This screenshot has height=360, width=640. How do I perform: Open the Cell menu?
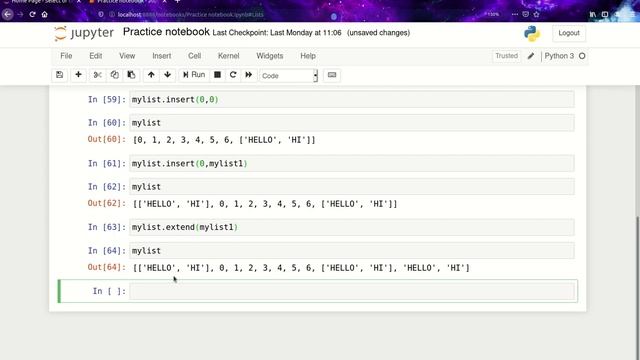click(194, 56)
